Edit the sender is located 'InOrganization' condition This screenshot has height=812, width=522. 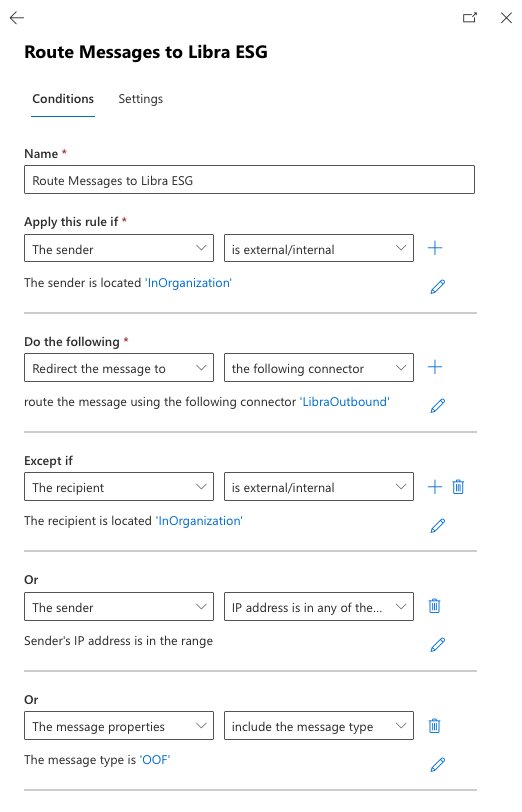coord(438,286)
